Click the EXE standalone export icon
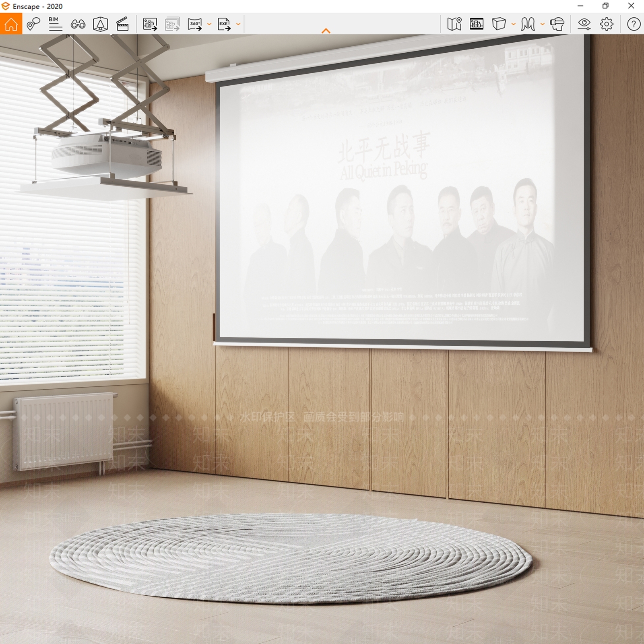The image size is (644, 644). pyautogui.click(x=224, y=24)
